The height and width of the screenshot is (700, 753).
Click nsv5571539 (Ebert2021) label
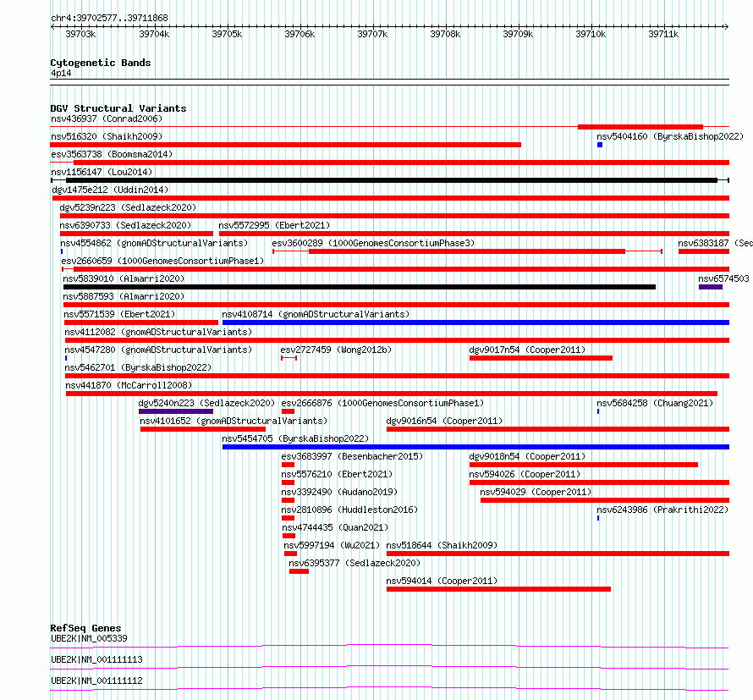(119, 314)
